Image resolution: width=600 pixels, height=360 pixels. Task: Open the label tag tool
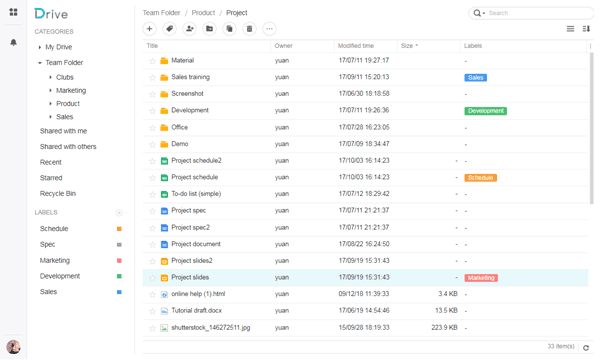[170, 29]
